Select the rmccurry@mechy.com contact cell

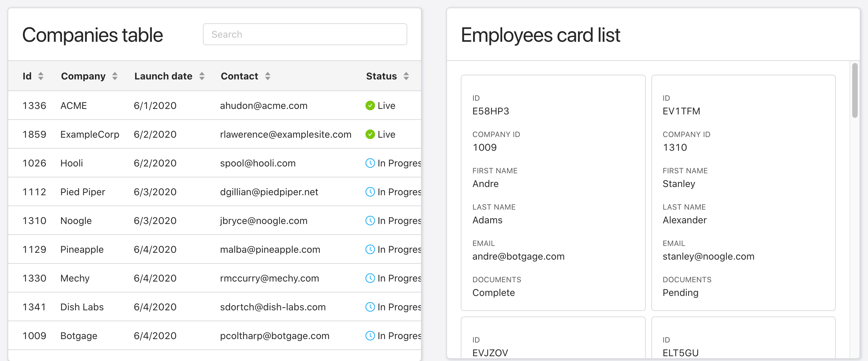(x=269, y=278)
